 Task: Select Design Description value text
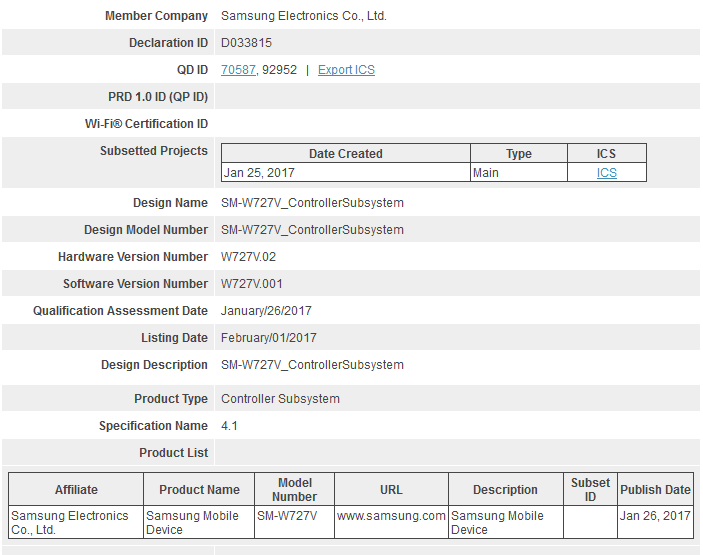click(x=312, y=364)
